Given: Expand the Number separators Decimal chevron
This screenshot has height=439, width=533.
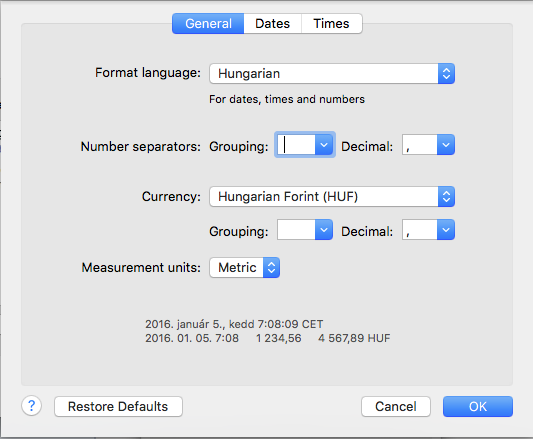Looking at the screenshot, I should (446, 145).
